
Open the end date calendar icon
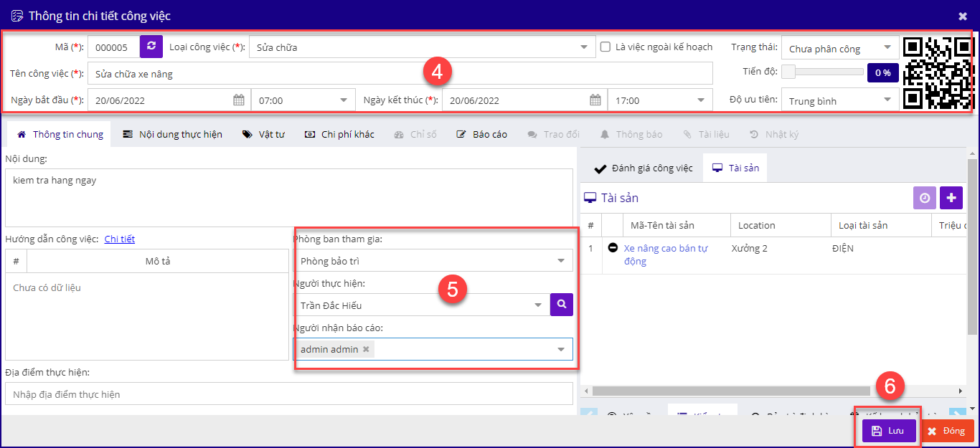click(595, 100)
